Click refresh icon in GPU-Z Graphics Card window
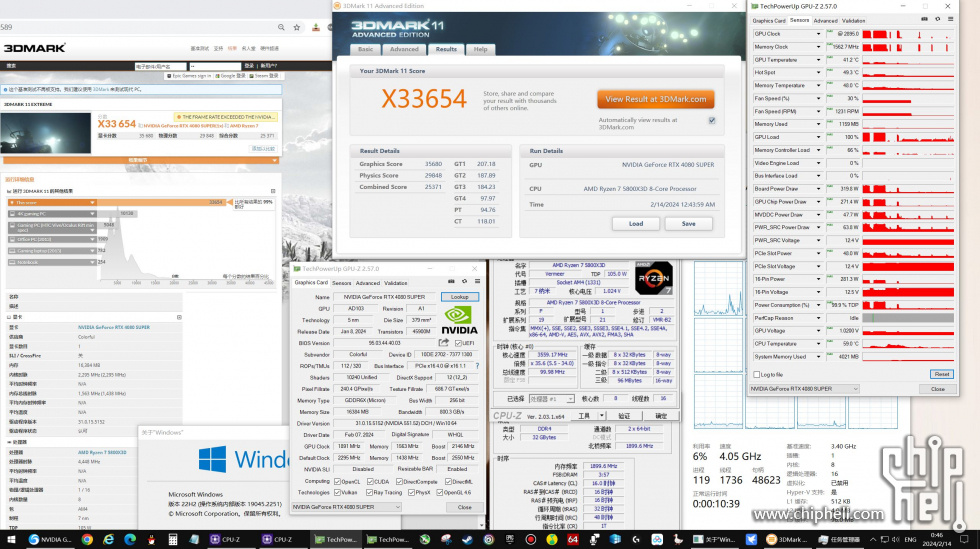Viewport: 980px width, 549px height. tap(464, 281)
